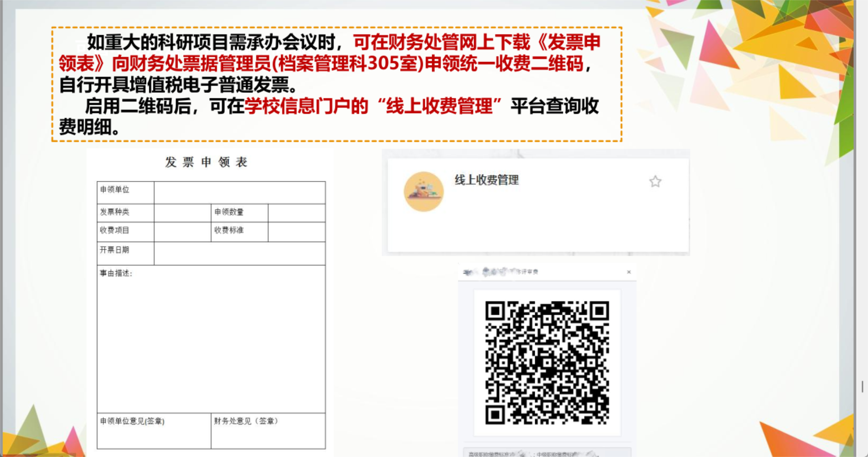Screen dimensions: 868x457
Task: Click the 收费项目 label cell
Action: (125, 232)
